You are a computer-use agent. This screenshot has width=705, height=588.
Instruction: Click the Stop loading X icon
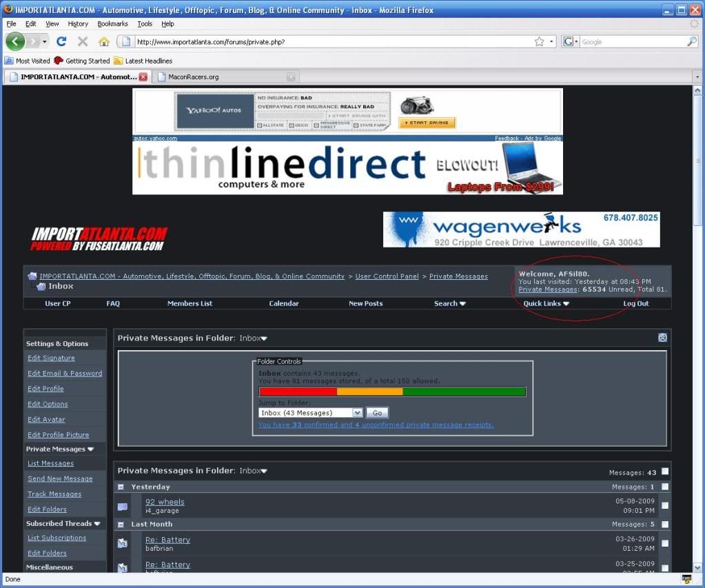point(83,42)
